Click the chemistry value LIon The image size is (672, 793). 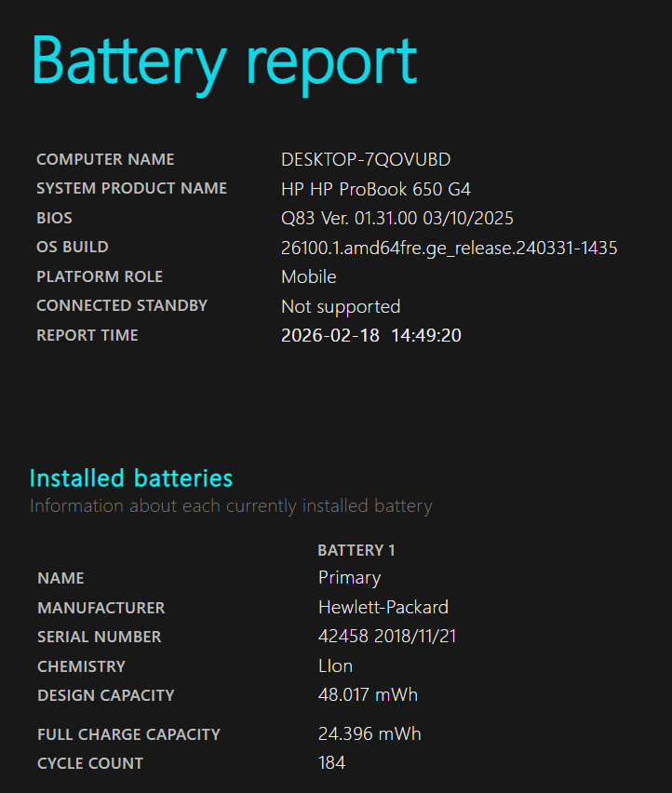pos(335,666)
